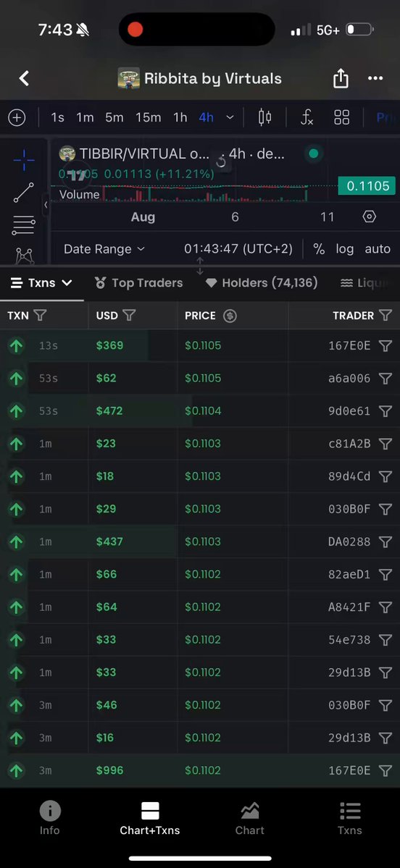Select the trend line drawing tool
The width and height of the screenshot is (400, 868).
click(x=23, y=193)
